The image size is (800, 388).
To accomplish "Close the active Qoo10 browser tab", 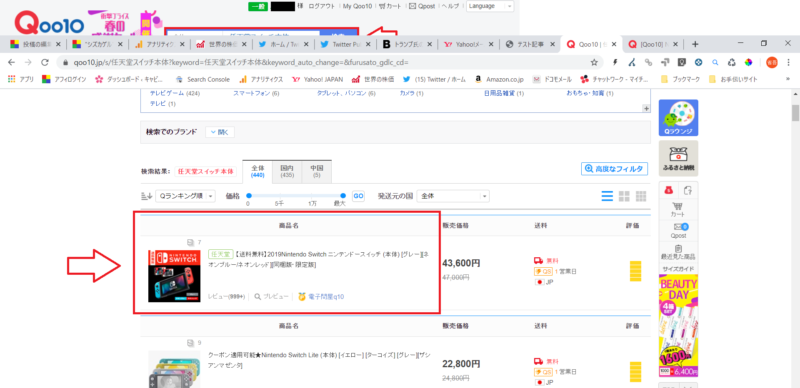I will tap(614, 44).
